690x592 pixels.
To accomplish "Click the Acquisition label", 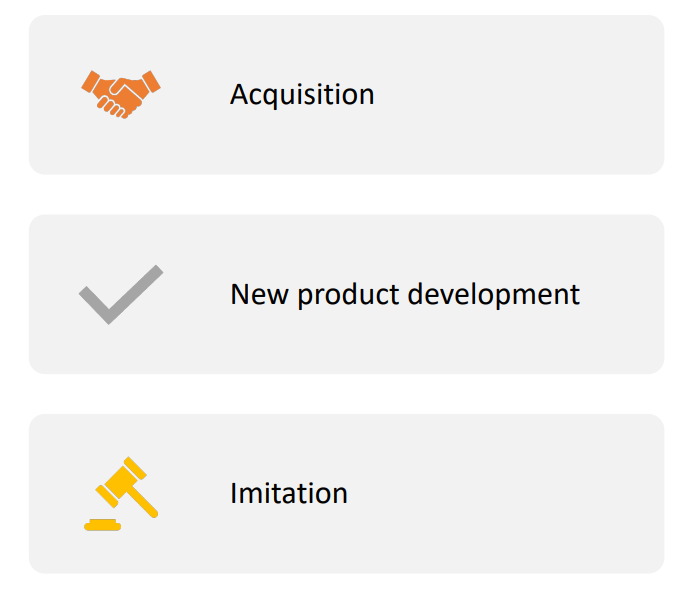I will pos(302,94).
